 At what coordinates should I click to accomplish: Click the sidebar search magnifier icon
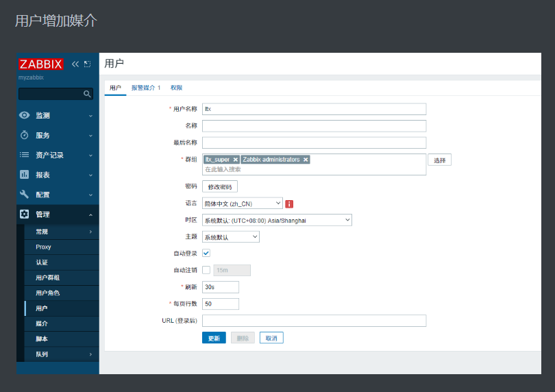[x=87, y=94]
